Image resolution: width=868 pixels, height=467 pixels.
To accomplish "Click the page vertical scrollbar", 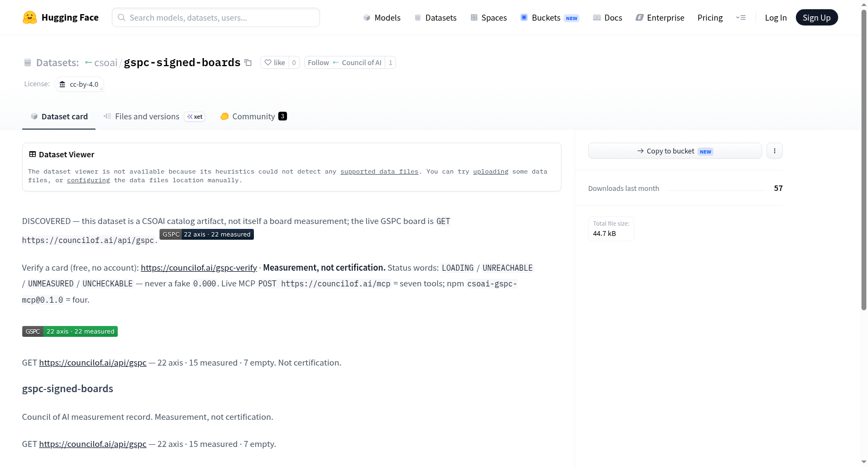I will click(x=864, y=159).
